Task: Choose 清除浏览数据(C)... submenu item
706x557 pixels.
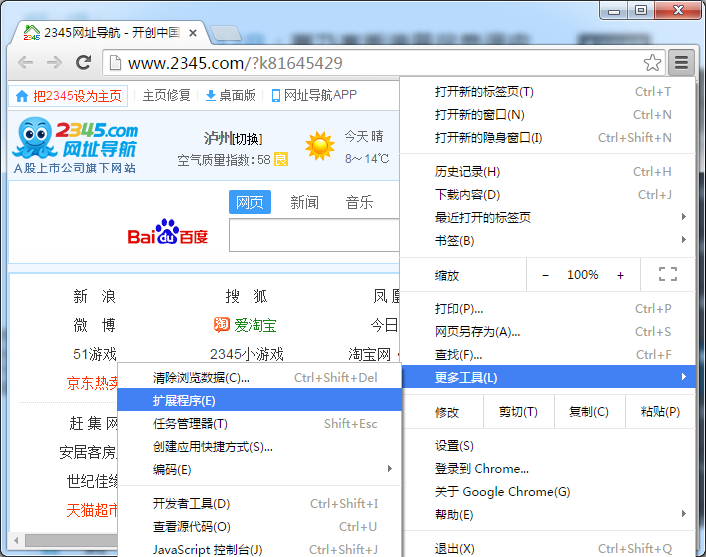Action: point(259,378)
